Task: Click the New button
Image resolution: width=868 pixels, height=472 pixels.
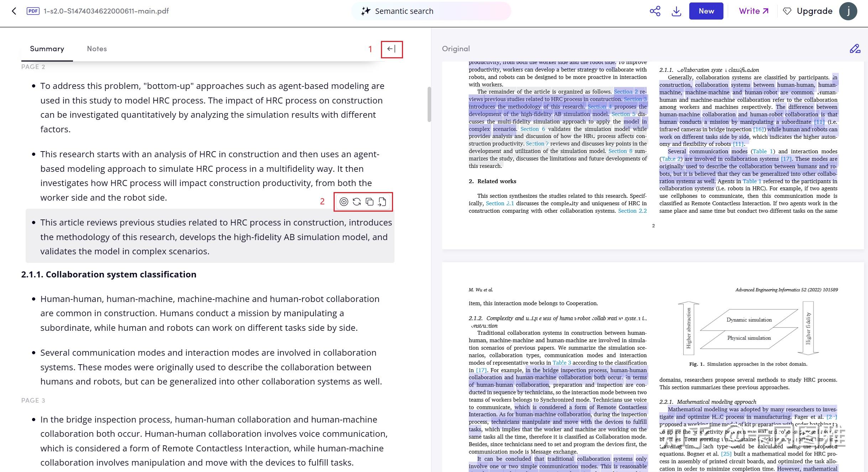Action: click(x=706, y=11)
